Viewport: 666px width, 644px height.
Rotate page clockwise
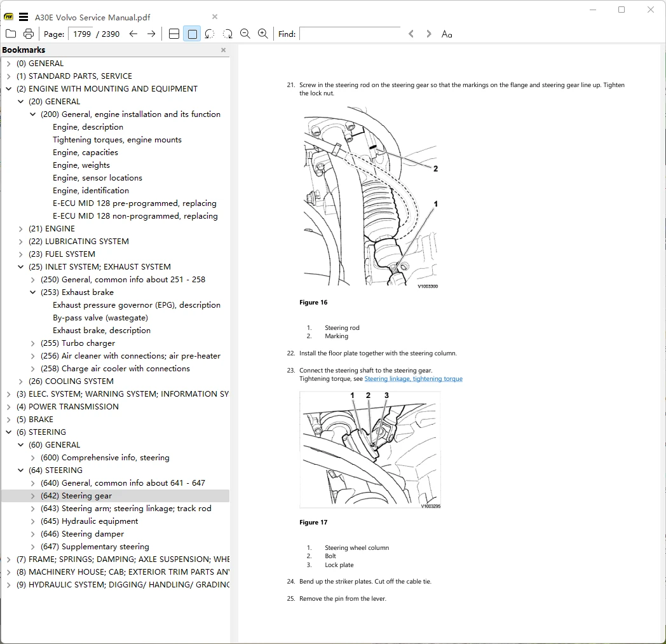pyautogui.click(x=228, y=34)
